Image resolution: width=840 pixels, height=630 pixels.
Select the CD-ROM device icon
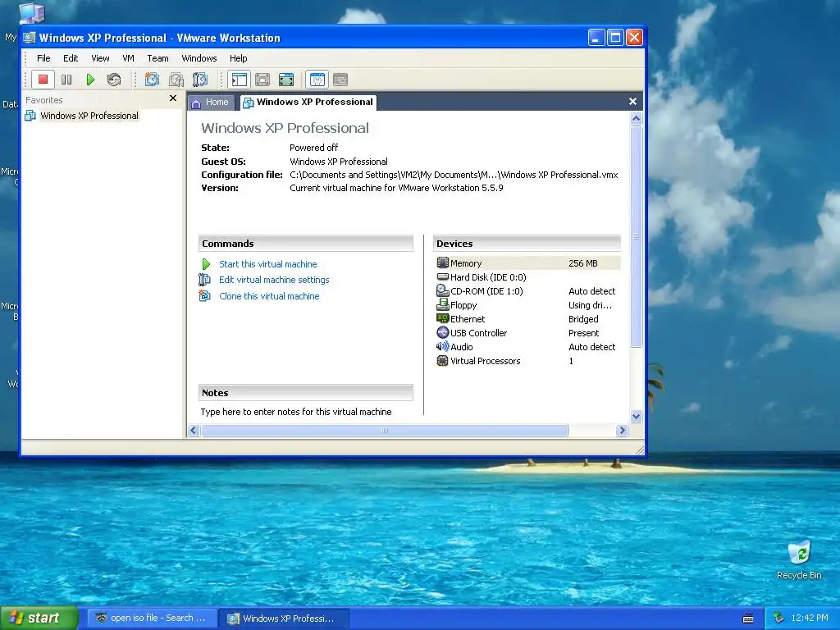[x=442, y=290]
